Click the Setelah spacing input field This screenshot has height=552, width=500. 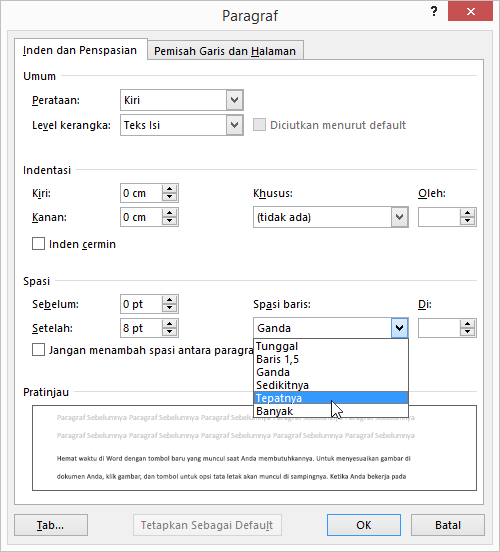coord(141,328)
